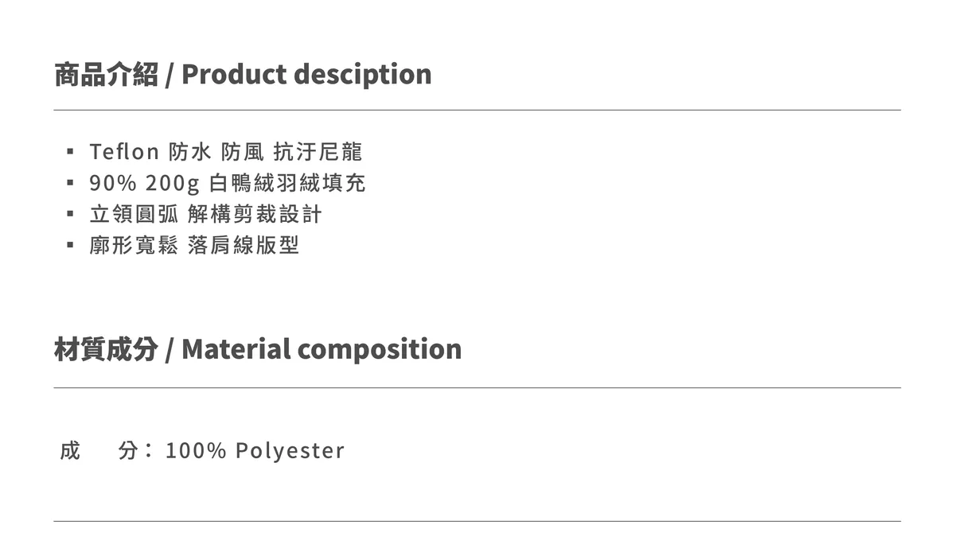Click the "200g" down weight text
The height and width of the screenshot is (560, 955).
[x=172, y=183]
